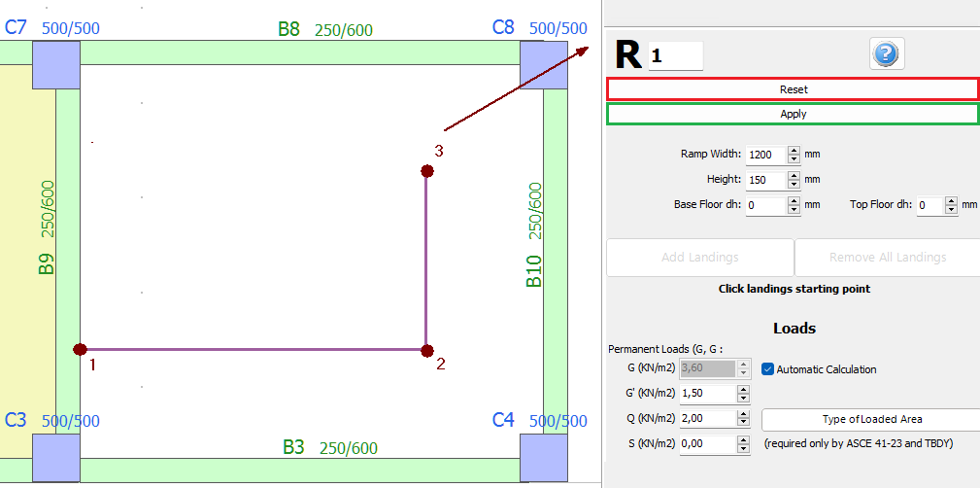The width and height of the screenshot is (980, 488).
Task: Click the S (KN/m2) input field
Action: tap(706, 444)
